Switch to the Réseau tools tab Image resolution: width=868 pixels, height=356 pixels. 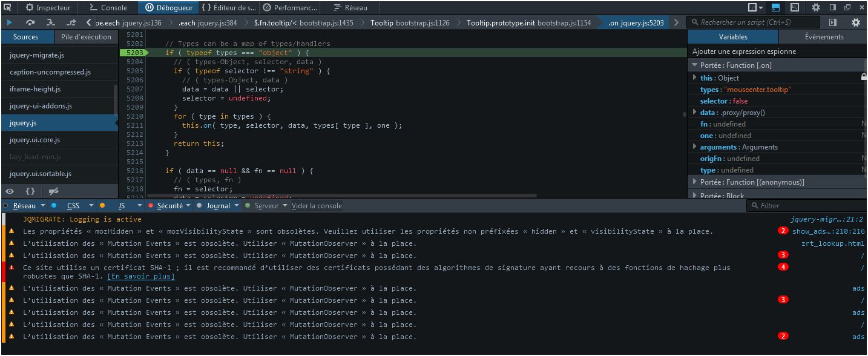click(351, 7)
